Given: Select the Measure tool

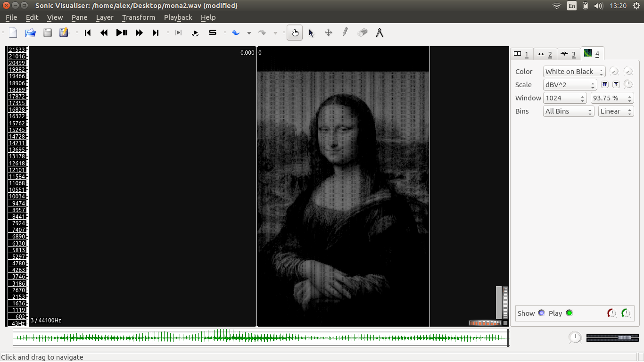Looking at the screenshot, I should 380,33.
